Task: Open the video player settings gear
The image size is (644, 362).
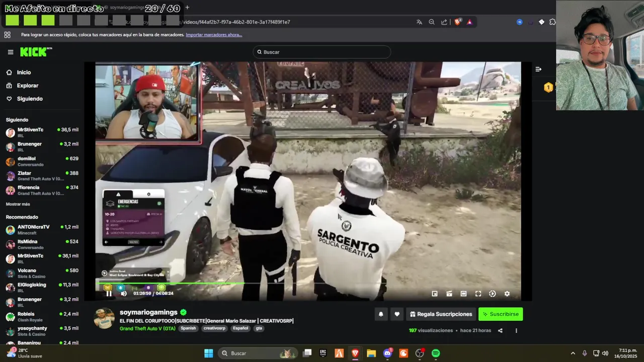Action: click(x=507, y=294)
